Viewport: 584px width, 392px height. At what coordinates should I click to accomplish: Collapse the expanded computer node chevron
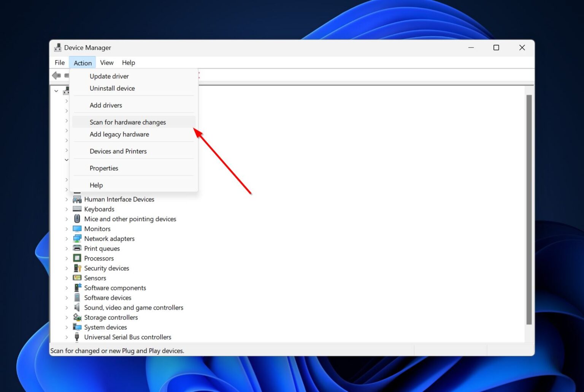click(56, 91)
